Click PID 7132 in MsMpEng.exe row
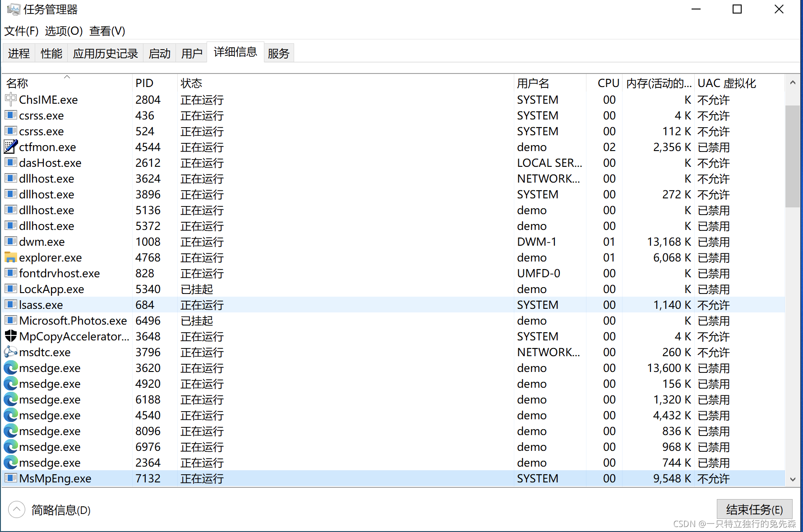This screenshot has width=803, height=532. [x=148, y=478]
